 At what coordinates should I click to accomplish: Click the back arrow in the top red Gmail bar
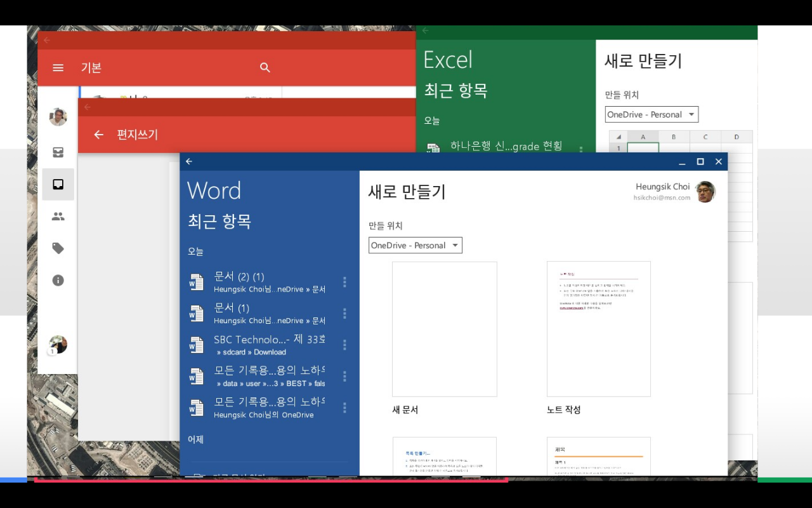click(47, 39)
